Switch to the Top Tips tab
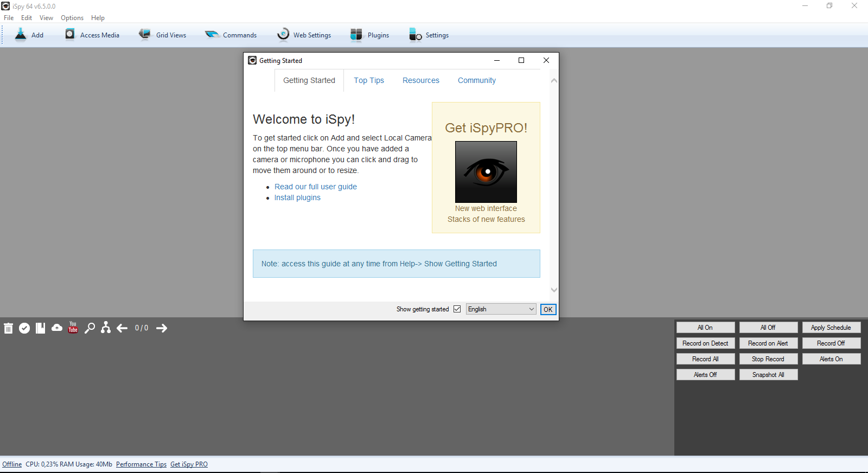 (x=369, y=80)
